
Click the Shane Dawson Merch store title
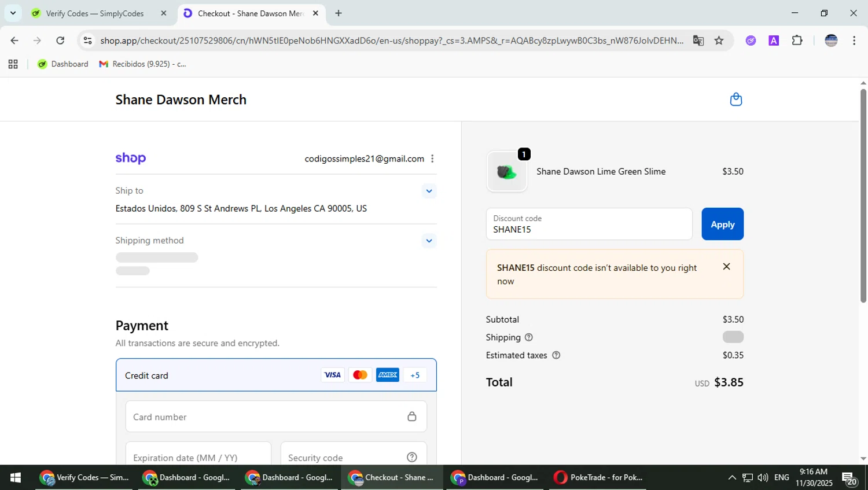pyautogui.click(x=181, y=100)
